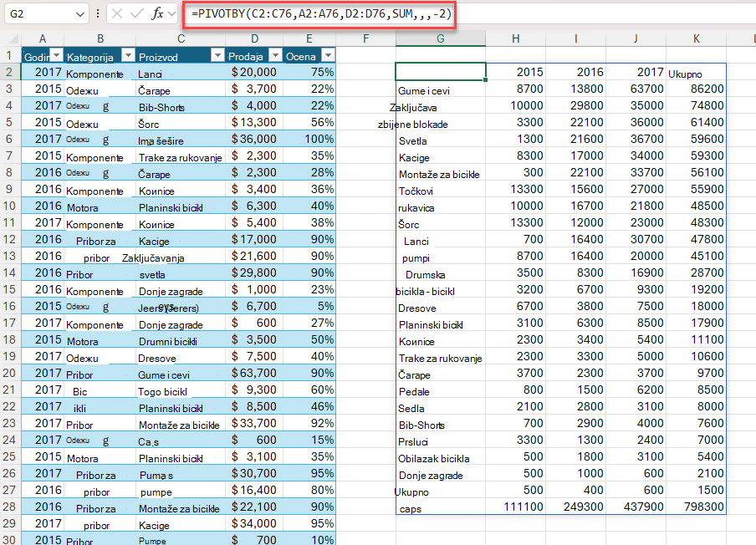Viewport: 756px width, 545px height.
Task: Open the Insert Function fx icon
Action: click(157, 13)
